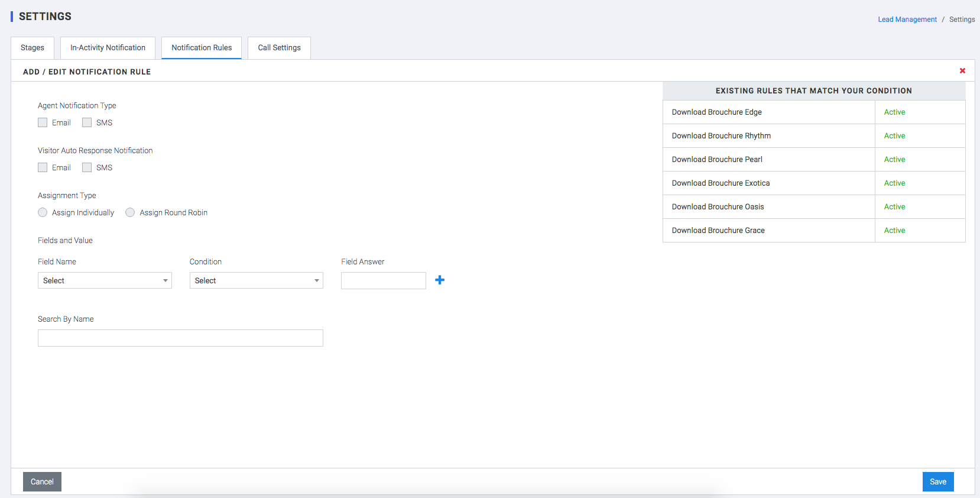The image size is (980, 498).
Task: Click the Existing Rules table header
Action: pyautogui.click(x=814, y=90)
